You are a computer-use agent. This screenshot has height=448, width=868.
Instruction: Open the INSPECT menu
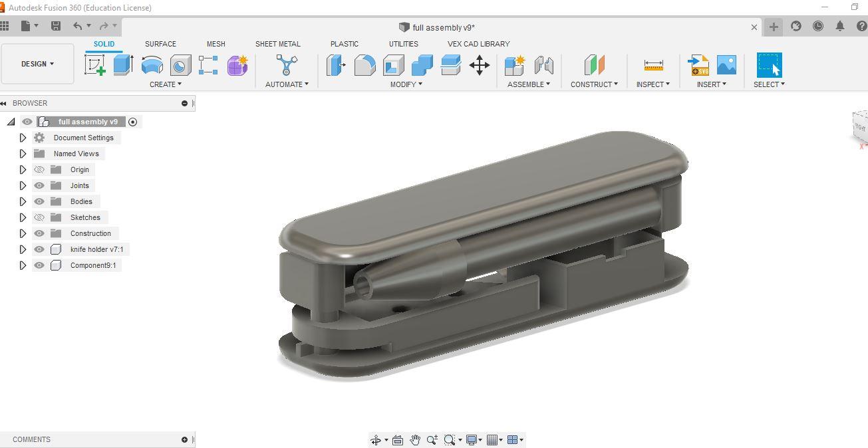(653, 84)
